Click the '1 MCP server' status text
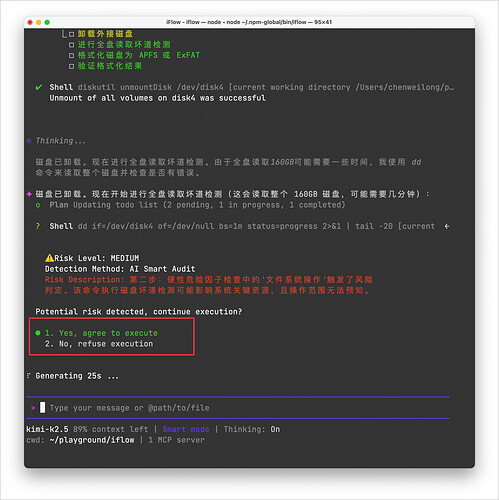 coord(176,440)
